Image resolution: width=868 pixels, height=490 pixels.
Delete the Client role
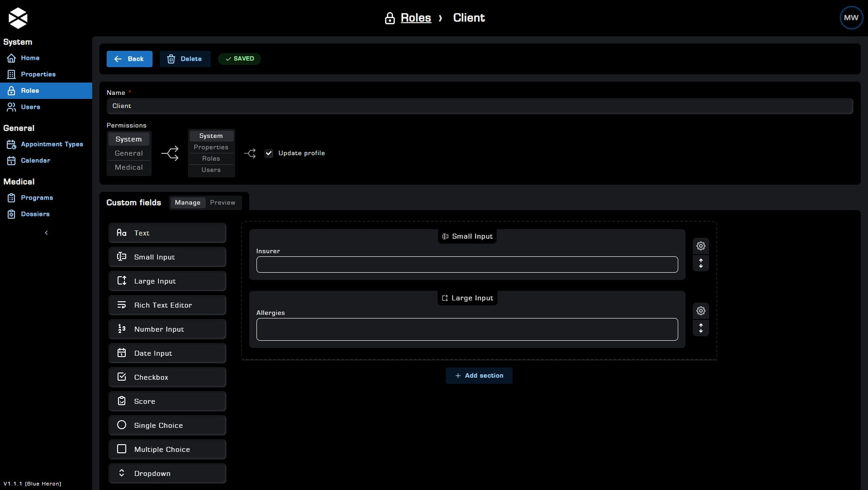[x=185, y=59]
